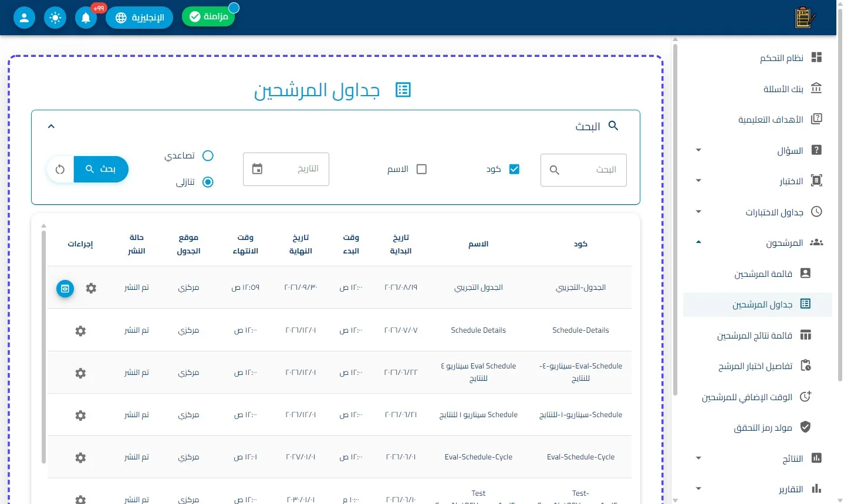Collapse the المرشحون sidebar menu
Screen dimensions: 844x504
click(758, 242)
